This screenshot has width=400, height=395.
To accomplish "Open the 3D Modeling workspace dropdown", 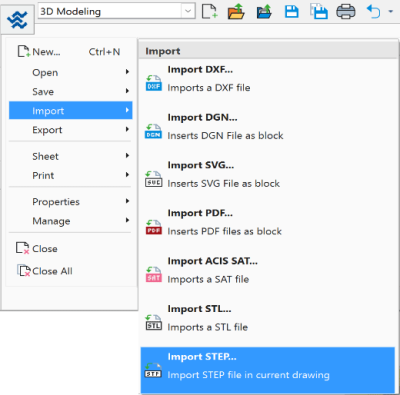I will (188, 11).
